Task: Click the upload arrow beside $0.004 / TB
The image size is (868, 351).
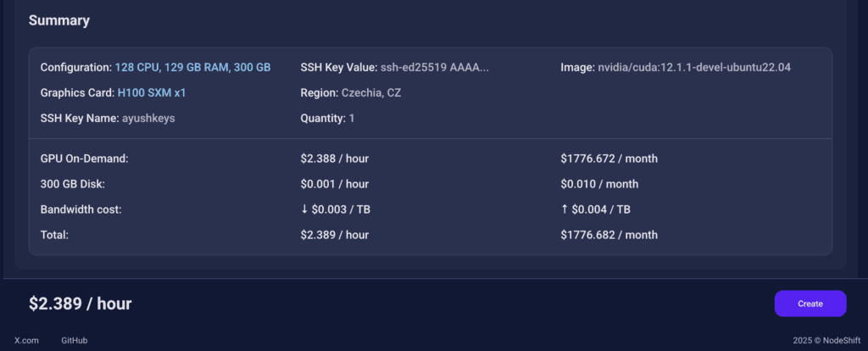Action: (565, 209)
